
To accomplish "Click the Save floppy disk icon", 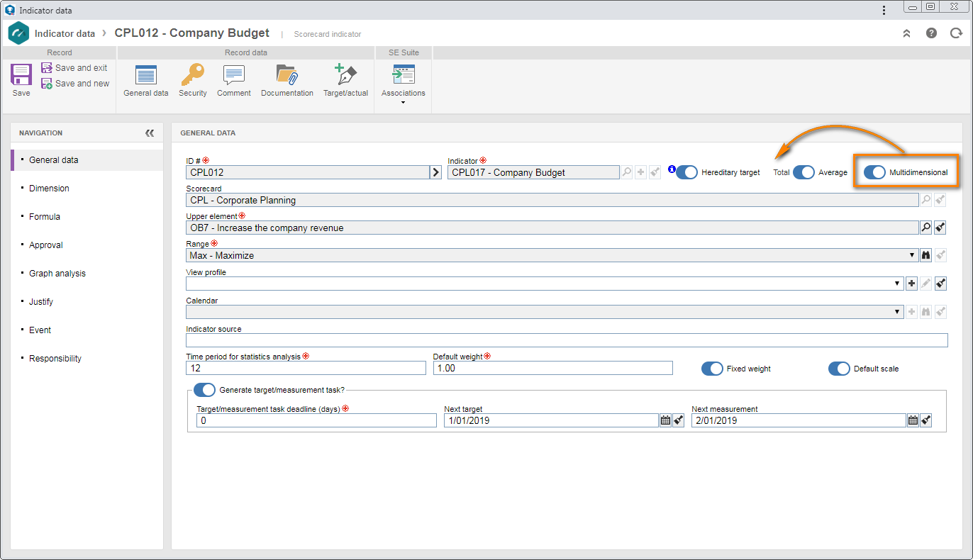I will pyautogui.click(x=21, y=74).
